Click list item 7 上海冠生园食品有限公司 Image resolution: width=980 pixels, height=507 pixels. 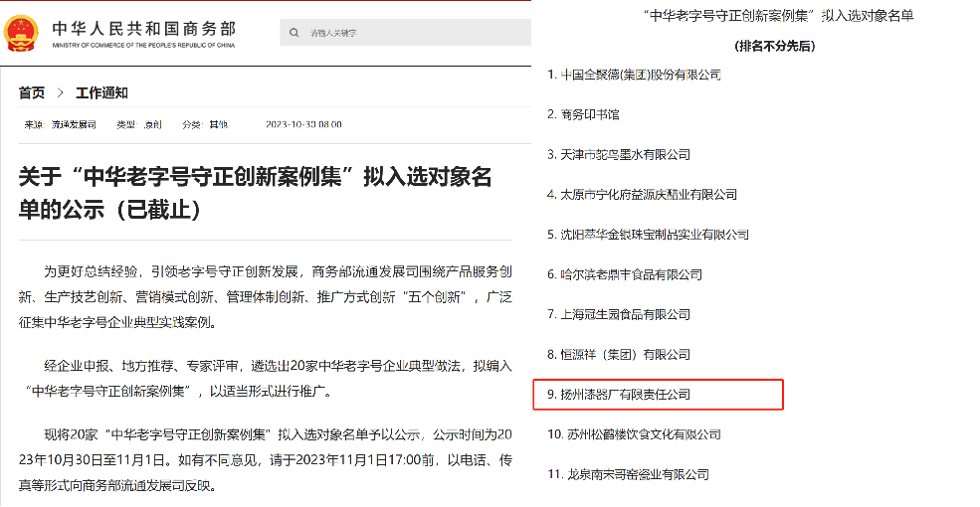click(619, 315)
